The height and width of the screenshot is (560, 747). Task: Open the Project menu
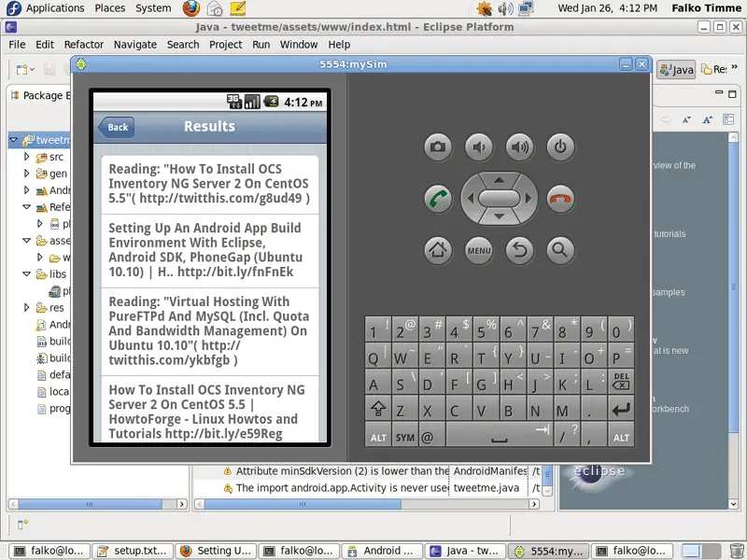pos(226,44)
